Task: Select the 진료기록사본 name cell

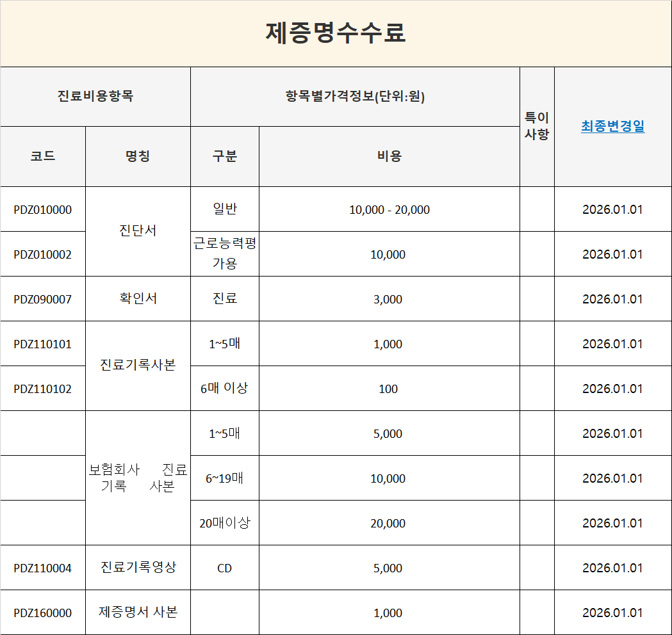Action: tap(138, 366)
